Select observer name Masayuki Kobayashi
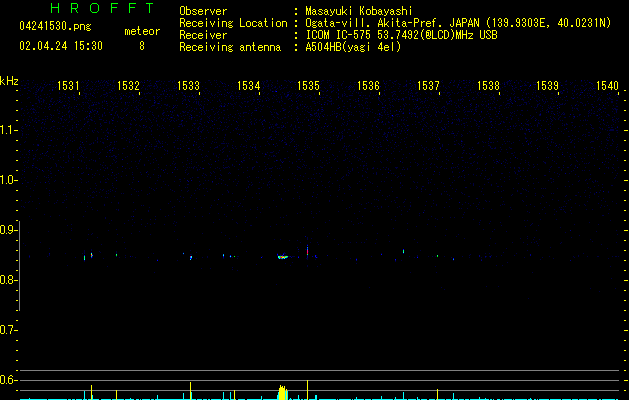The width and height of the screenshot is (629, 400). [x=359, y=11]
